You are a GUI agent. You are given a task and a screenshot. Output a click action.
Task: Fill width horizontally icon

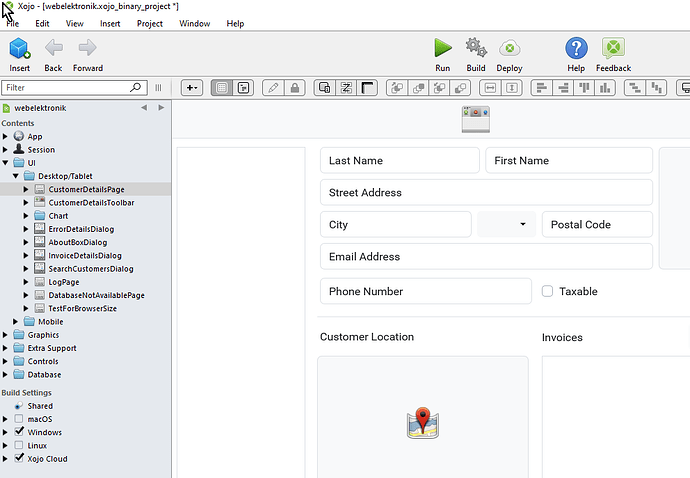pos(490,88)
